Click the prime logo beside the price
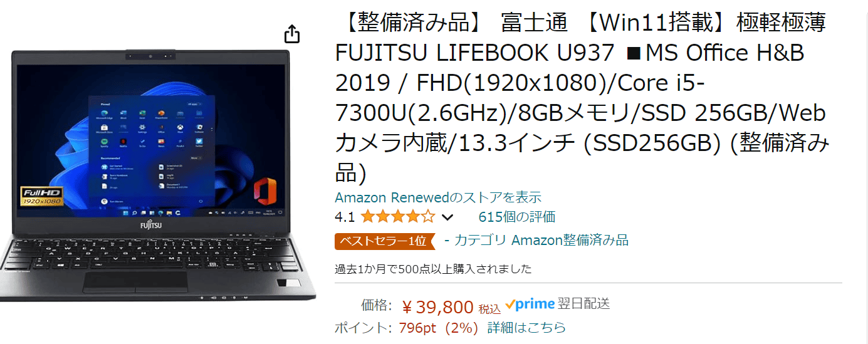This screenshot has height=344, width=868. coord(530,305)
